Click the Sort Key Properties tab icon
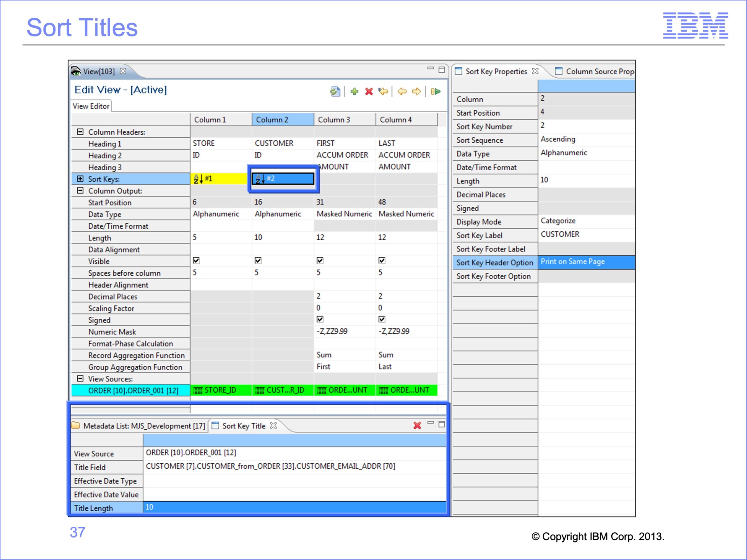The image size is (747, 560). click(458, 71)
